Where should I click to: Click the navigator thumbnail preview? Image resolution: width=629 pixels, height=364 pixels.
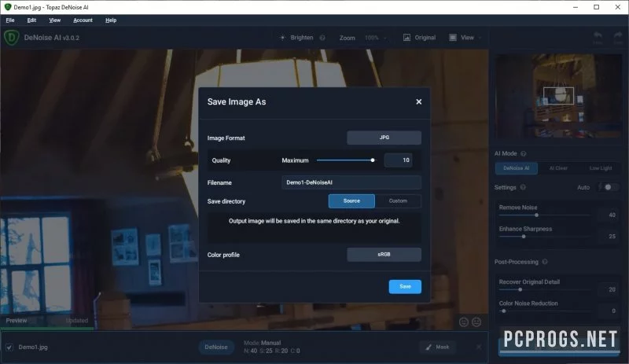(x=558, y=96)
